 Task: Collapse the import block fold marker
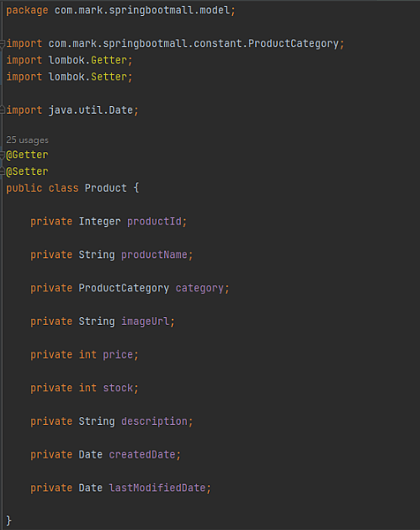pyautogui.click(x=3, y=43)
